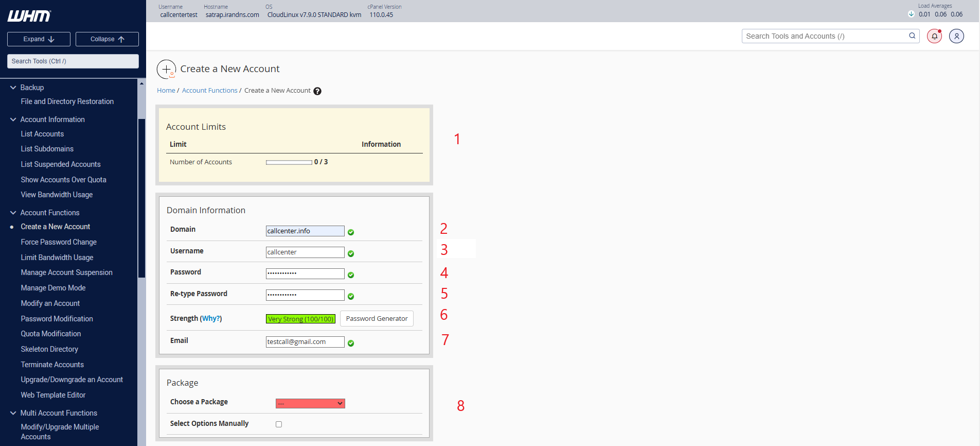This screenshot has width=980, height=446.
Task: Collapse the Multi Account Functions section
Action: tap(13, 413)
